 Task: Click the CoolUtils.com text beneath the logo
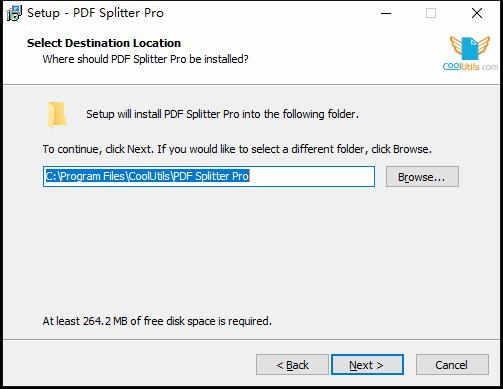pos(470,66)
